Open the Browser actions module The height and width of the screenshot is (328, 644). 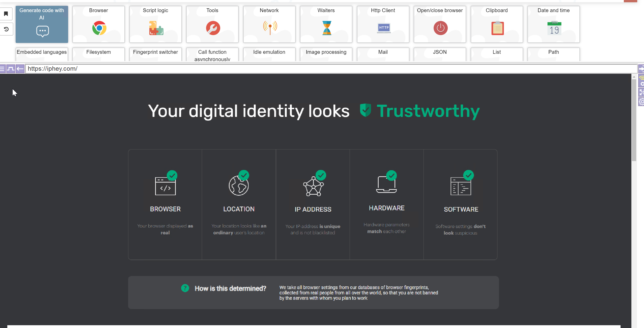(x=98, y=24)
